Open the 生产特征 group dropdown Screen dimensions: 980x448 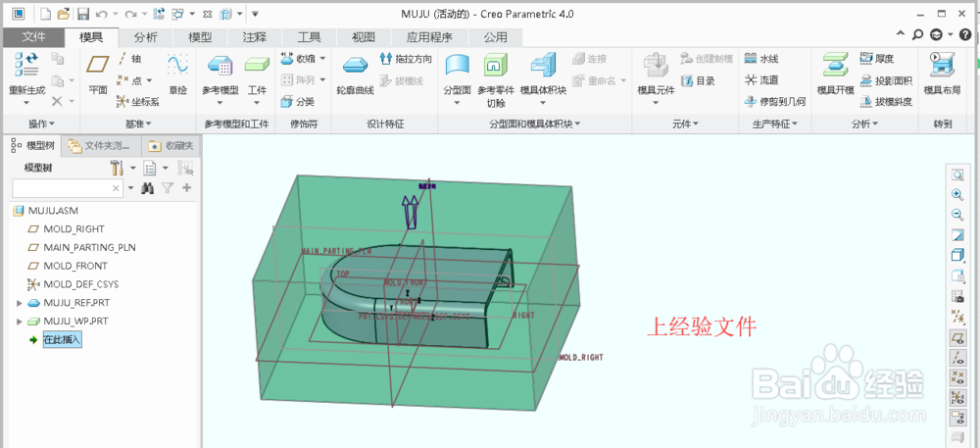click(x=775, y=124)
